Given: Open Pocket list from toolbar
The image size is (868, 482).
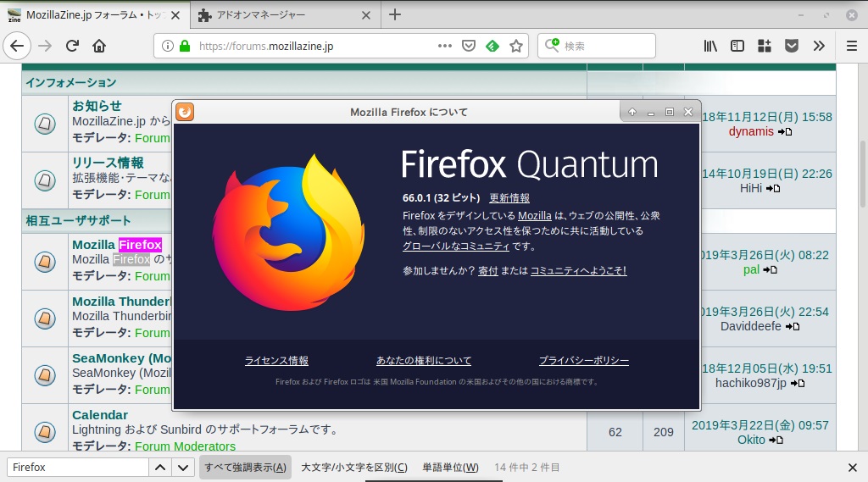Looking at the screenshot, I should (x=792, y=46).
